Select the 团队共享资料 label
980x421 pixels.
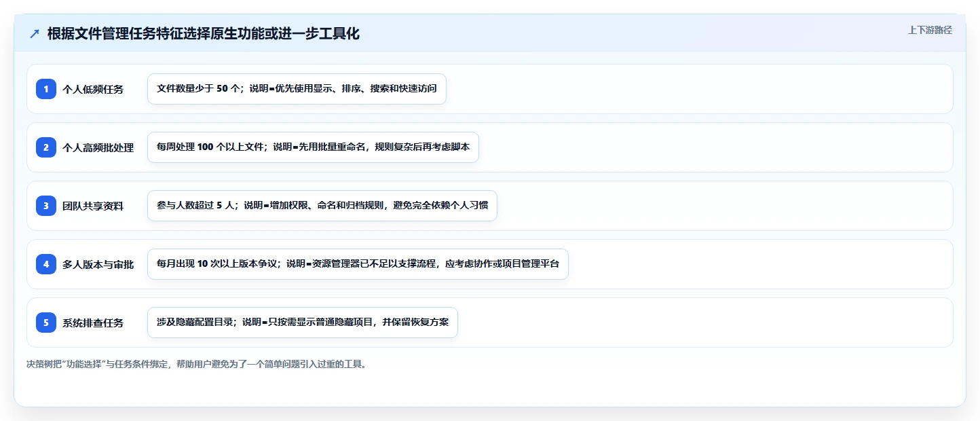[93, 206]
